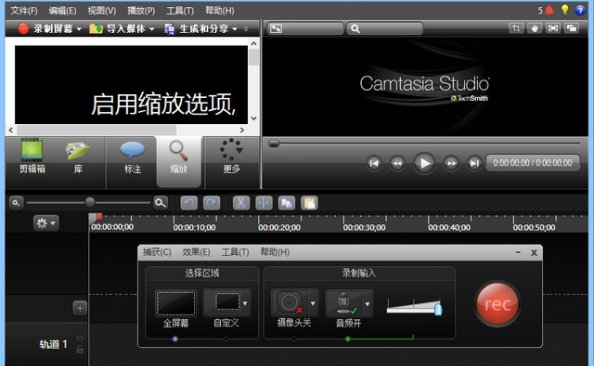The height and width of the screenshot is (366, 594).
Task: Open the 播放(P) menu
Action: [141, 10]
